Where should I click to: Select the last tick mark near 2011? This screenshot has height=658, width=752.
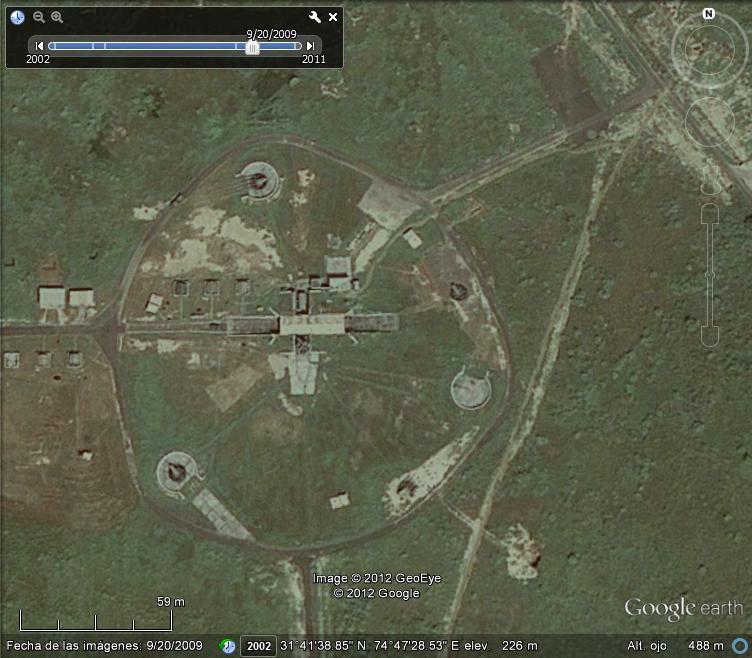[296, 46]
